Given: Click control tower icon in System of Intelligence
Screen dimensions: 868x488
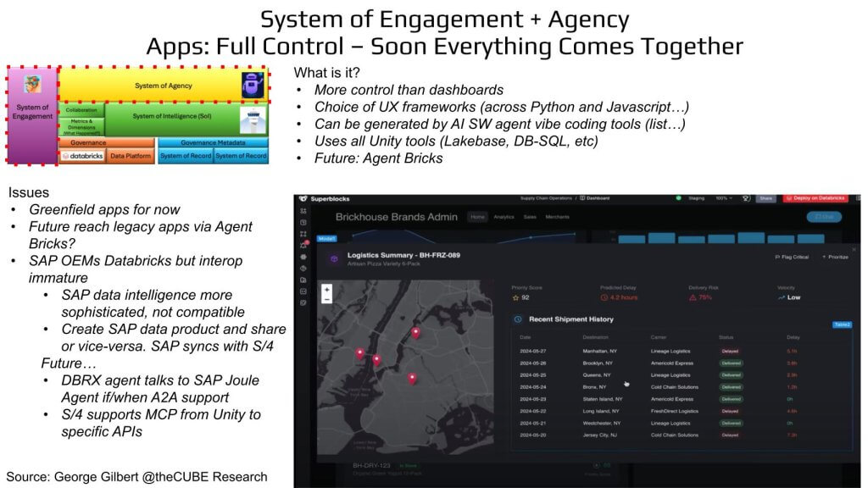Looking at the screenshot, I should point(253,119).
